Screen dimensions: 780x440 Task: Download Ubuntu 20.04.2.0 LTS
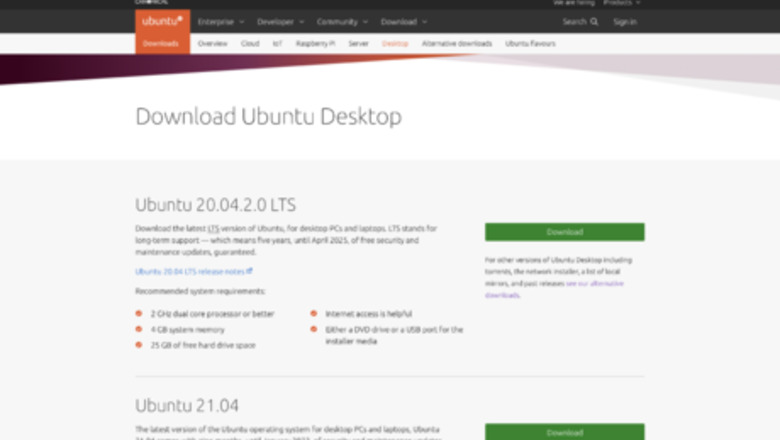565,232
